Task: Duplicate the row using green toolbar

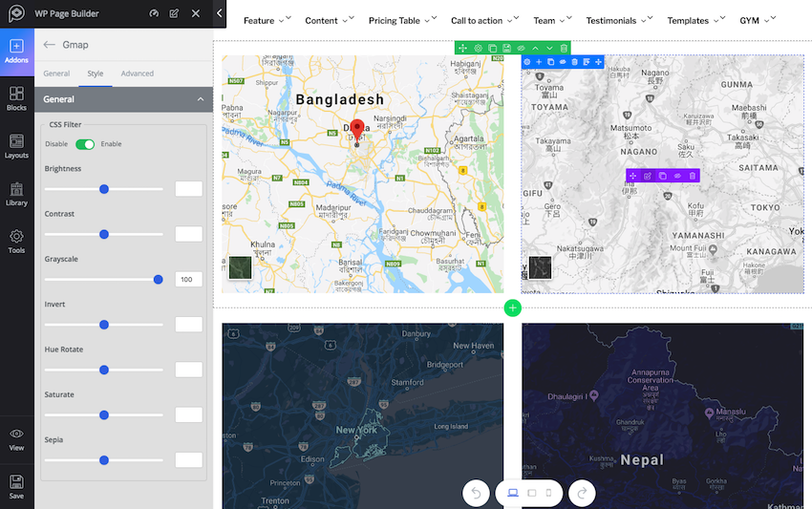Action: [493, 48]
